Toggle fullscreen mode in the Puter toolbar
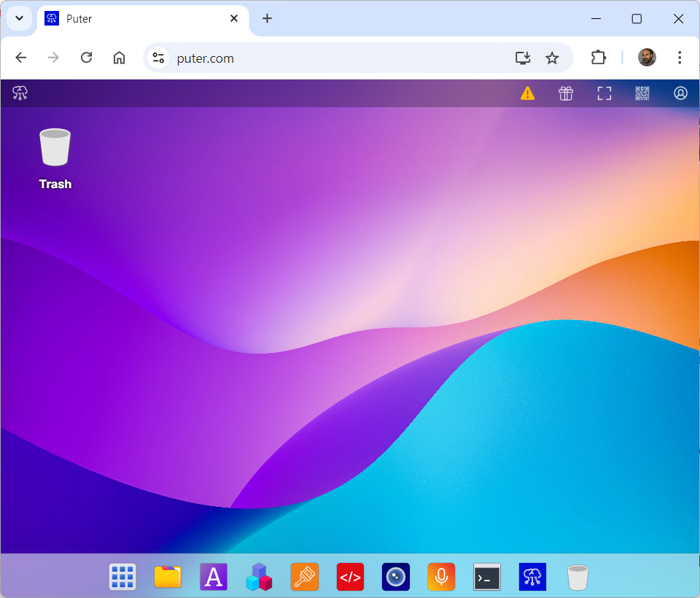Screen dimensions: 700x598 click(604, 93)
